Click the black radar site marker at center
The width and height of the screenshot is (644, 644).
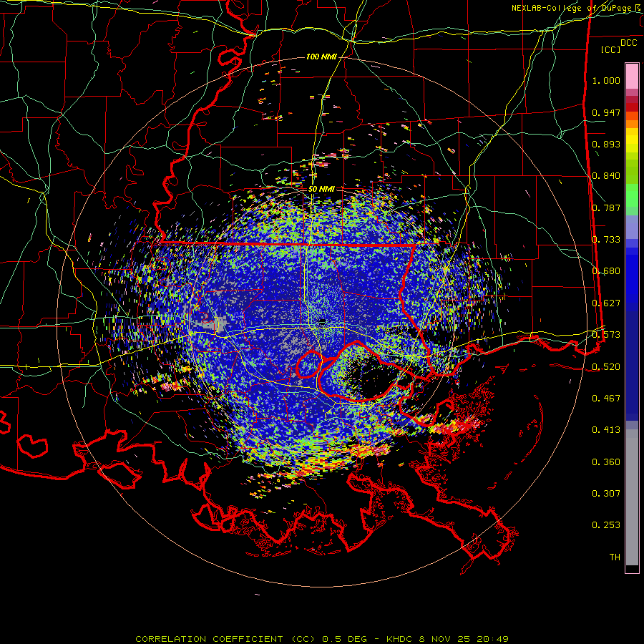[323, 321]
